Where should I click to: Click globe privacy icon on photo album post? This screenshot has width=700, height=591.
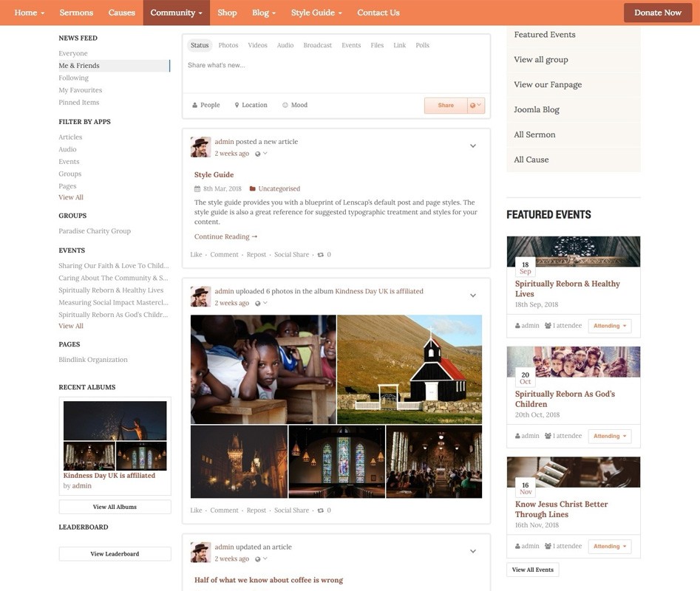coord(258,304)
